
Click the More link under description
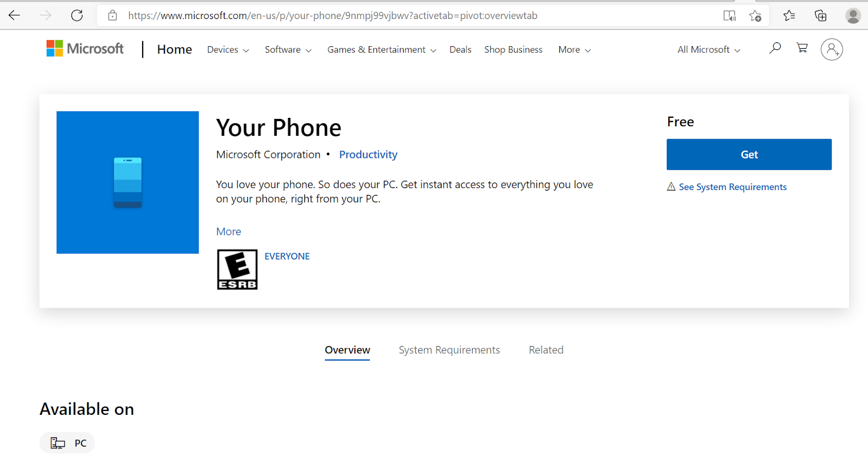coord(228,231)
